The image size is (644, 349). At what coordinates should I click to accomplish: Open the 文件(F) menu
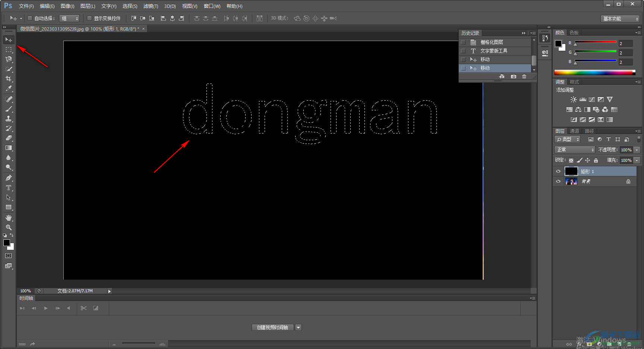[x=26, y=6]
